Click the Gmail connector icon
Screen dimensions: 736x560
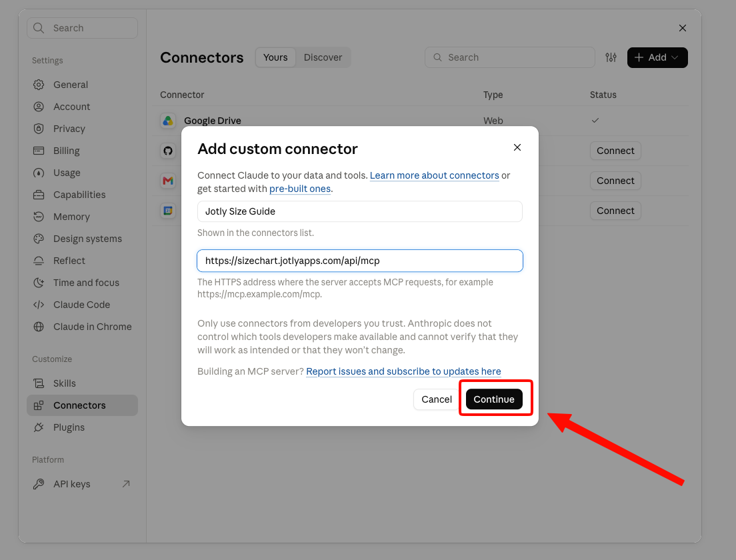coord(167,181)
